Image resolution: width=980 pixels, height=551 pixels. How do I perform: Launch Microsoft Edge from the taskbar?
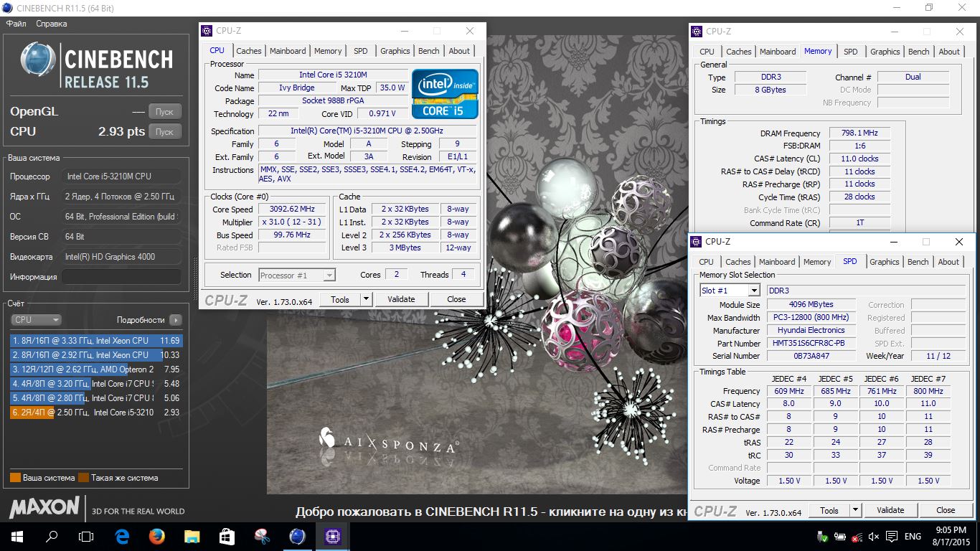[122, 536]
